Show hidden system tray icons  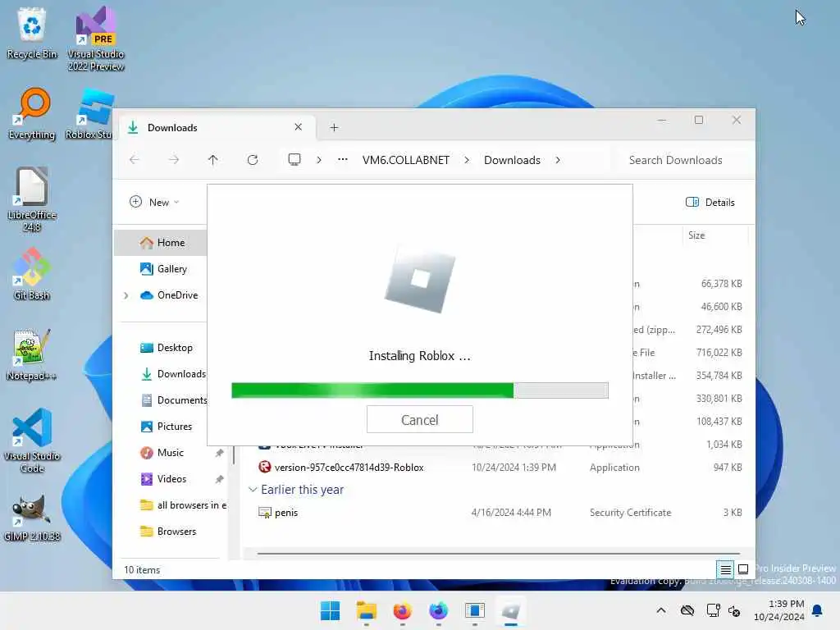661,610
